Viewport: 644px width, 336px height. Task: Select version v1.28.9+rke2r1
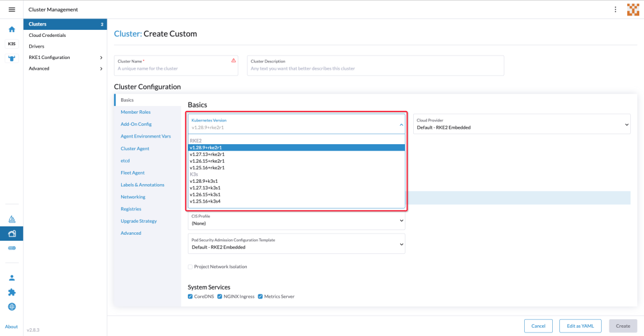(x=296, y=147)
